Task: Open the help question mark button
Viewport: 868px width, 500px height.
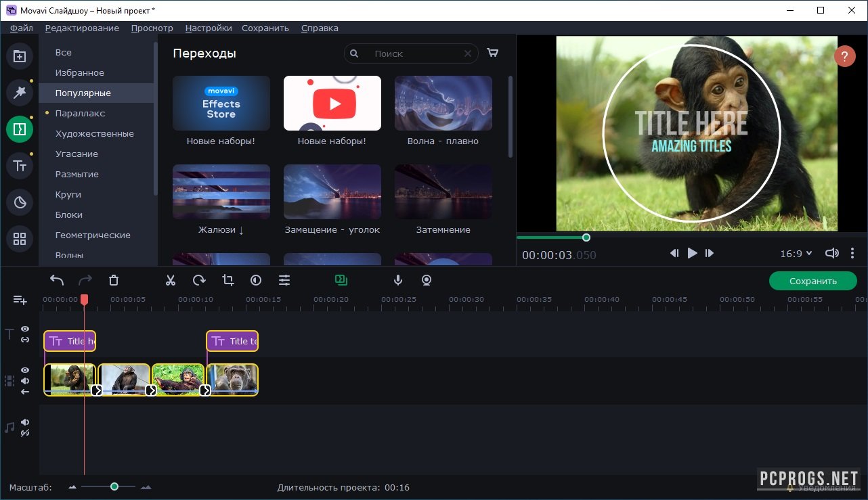Action: 844,56
